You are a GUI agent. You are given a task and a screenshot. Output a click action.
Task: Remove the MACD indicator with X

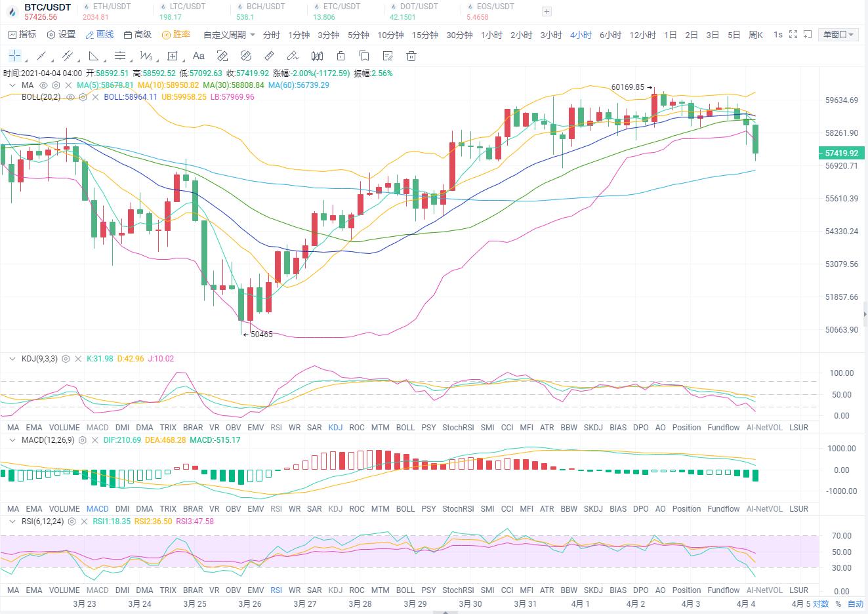[94, 440]
